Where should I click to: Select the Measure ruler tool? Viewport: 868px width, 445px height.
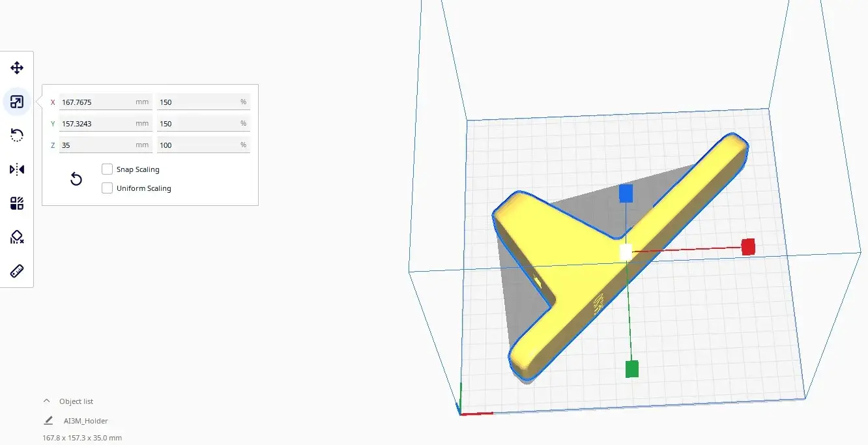(x=17, y=271)
